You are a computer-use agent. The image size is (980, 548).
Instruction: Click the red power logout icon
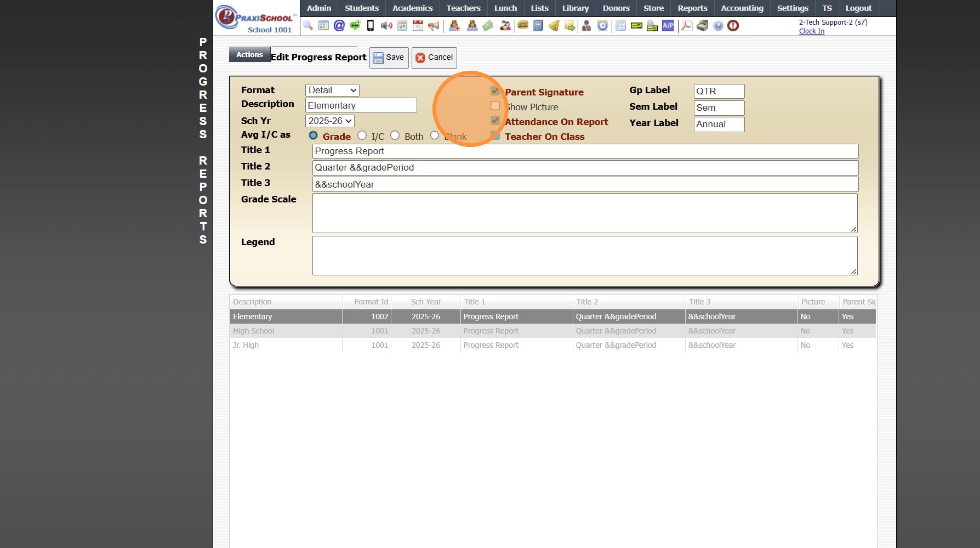pos(733,25)
